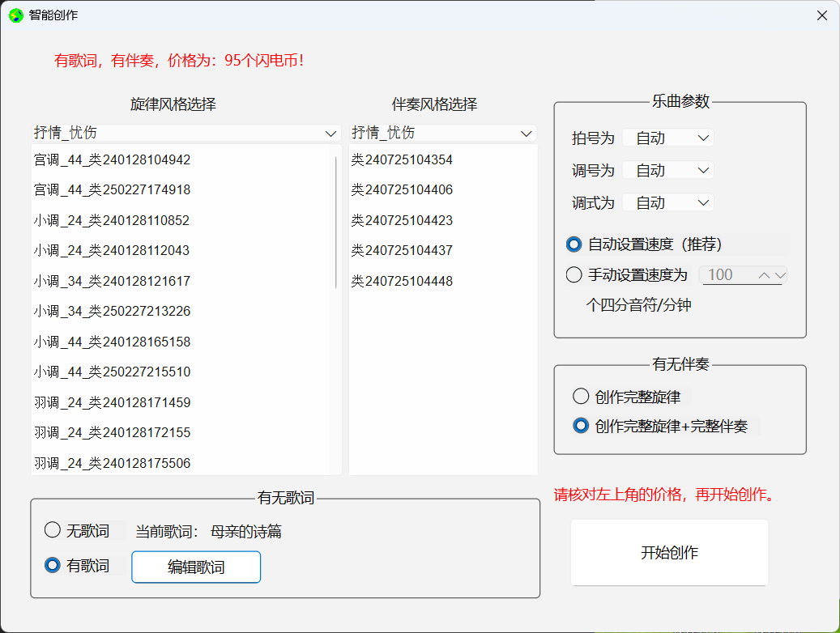Select 创作完整旋律+完整伴奏 mode
The width and height of the screenshot is (840, 633).
click(x=581, y=426)
